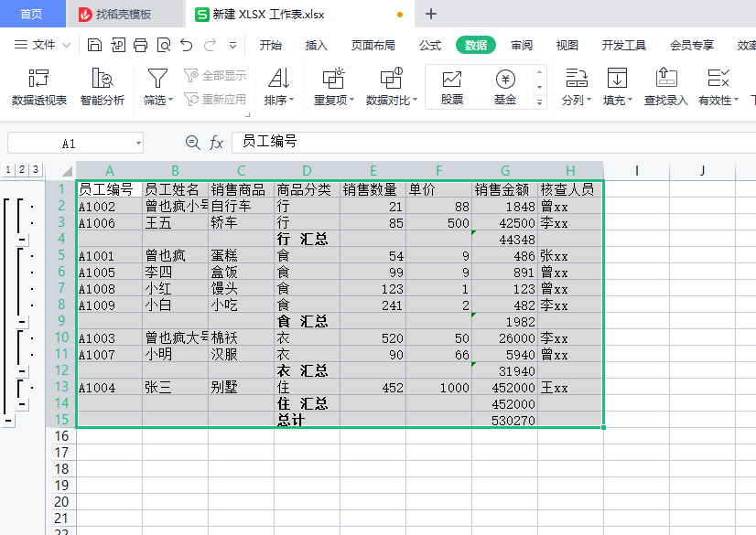The height and width of the screenshot is (535, 756).
Task: Click the new tab plus button
Action: tap(431, 14)
